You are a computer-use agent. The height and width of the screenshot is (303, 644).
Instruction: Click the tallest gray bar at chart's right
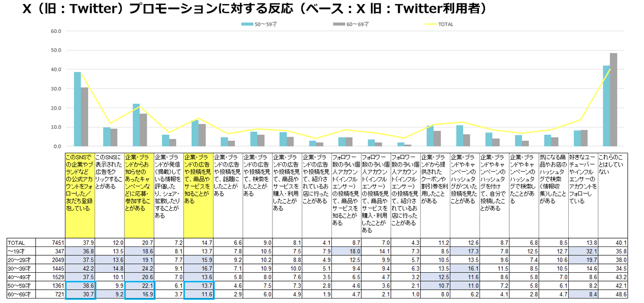[613, 100]
